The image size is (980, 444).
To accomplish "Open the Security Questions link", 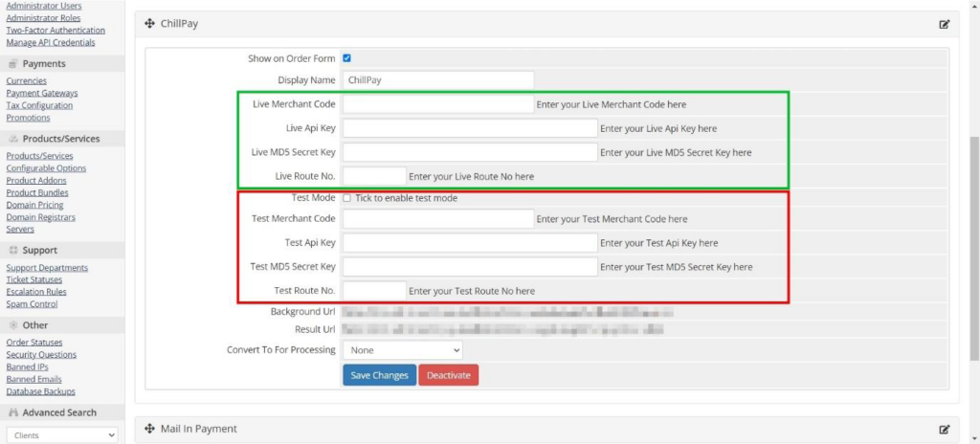I will tap(41, 355).
